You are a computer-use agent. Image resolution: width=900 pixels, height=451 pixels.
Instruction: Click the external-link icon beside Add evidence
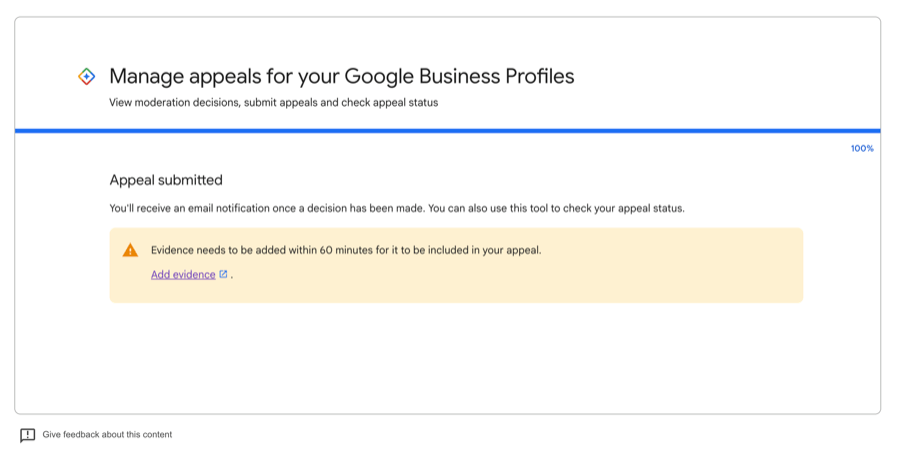tap(223, 274)
